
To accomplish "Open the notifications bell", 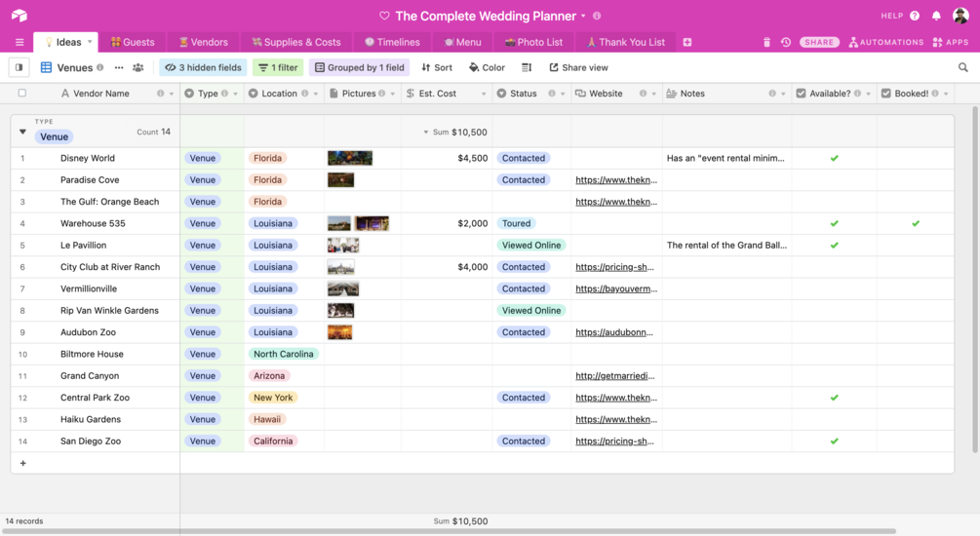I will 936,16.
